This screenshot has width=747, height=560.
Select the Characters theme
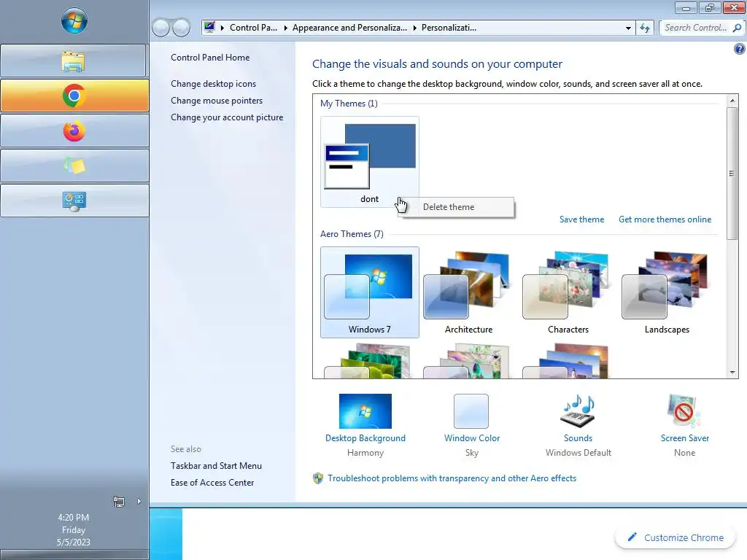click(568, 292)
